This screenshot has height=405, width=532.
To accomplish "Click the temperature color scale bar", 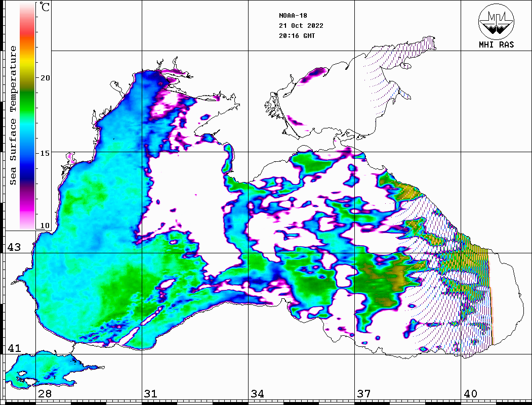I will [27, 116].
